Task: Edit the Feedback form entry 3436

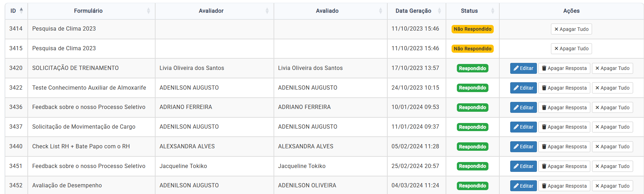Action: coord(523,108)
